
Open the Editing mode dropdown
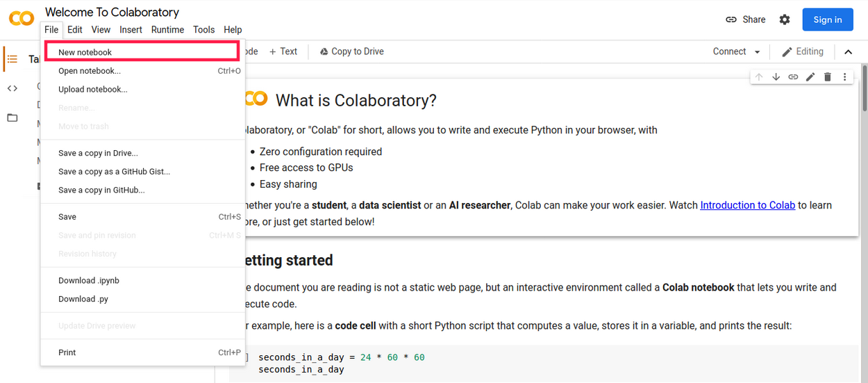pos(803,51)
